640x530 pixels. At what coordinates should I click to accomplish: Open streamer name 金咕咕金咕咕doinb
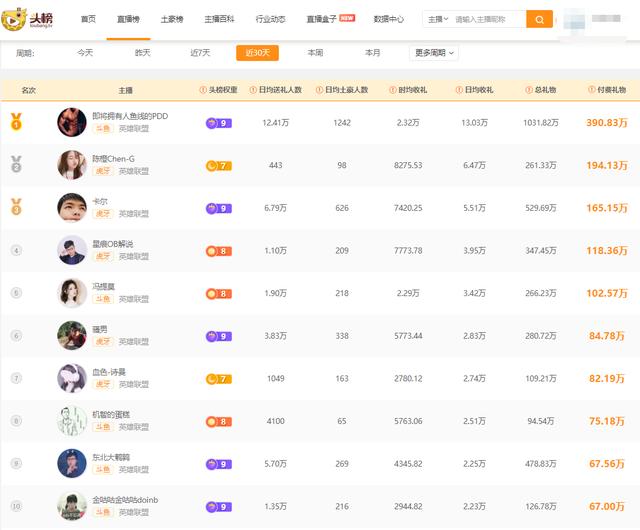point(125,500)
